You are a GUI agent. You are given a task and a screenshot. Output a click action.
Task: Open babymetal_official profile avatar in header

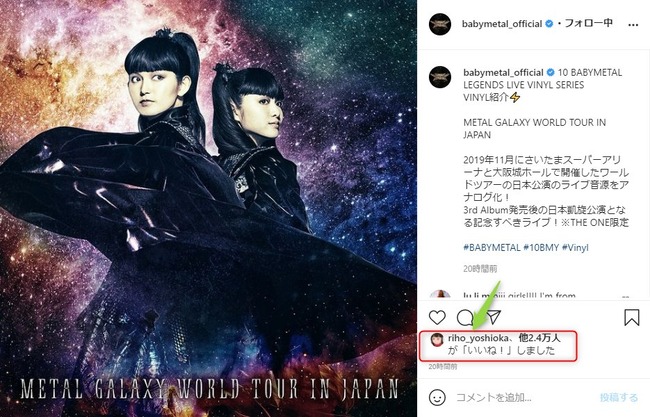pos(440,24)
